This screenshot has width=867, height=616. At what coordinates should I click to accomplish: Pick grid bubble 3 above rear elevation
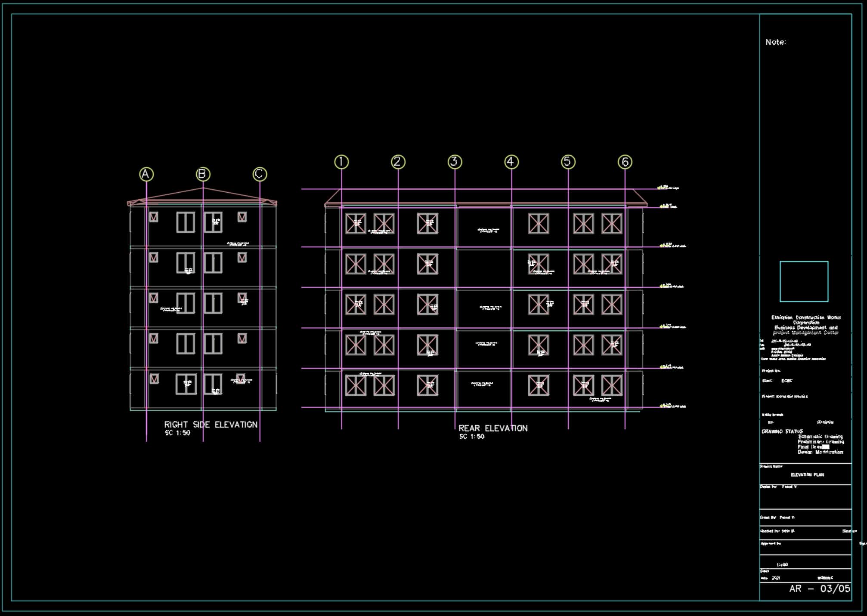[x=455, y=162]
